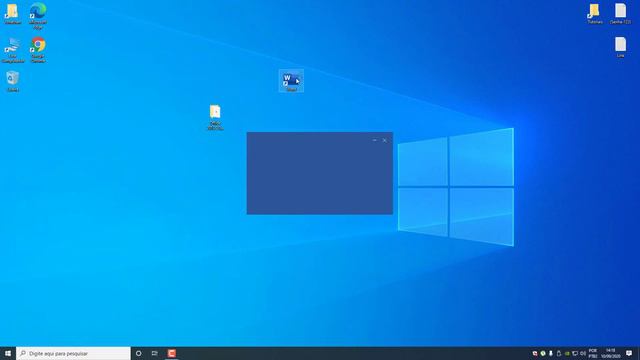Screen dimensions: 640x360
Task: Select the Senha 123 file icon
Action: 620,13
